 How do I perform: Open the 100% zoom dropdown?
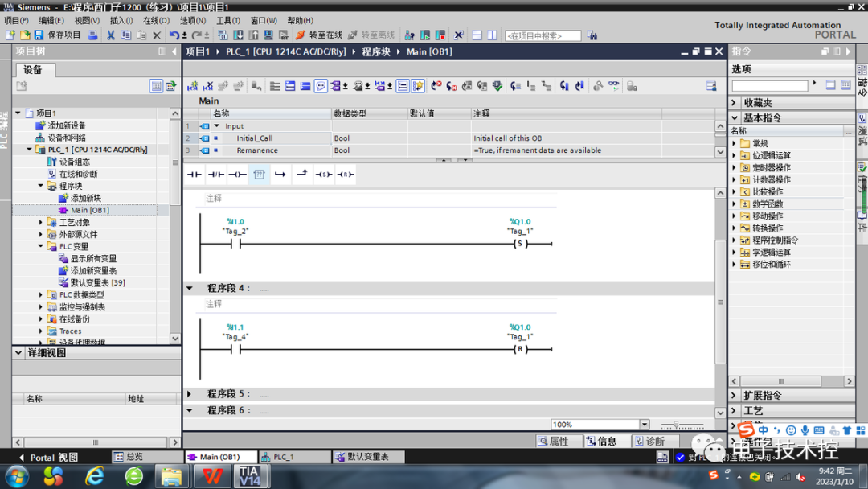[645, 424]
